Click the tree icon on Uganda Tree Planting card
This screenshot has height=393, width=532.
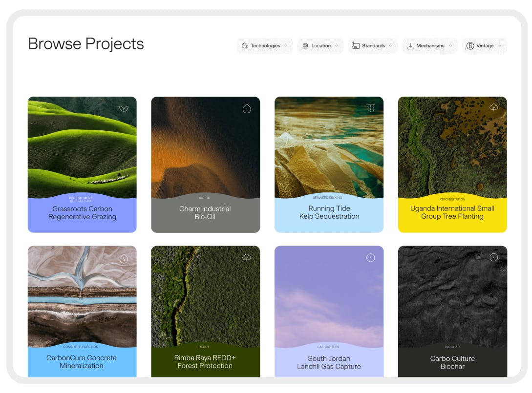[x=494, y=107]
